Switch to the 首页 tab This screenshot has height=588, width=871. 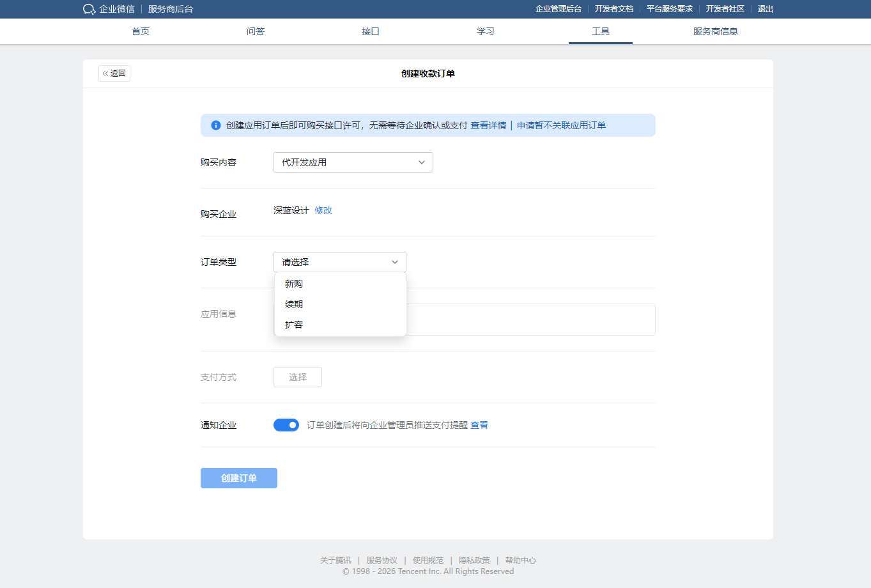click(141, 31)
